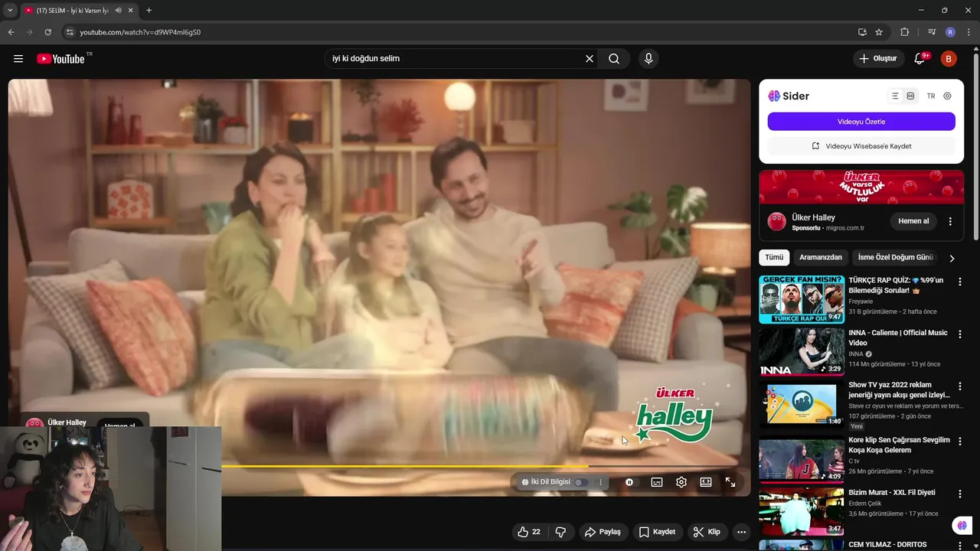Screen dimensions: 980x551
Task: Open the YouTube guide hamburger menu
Action: point(18,59)
